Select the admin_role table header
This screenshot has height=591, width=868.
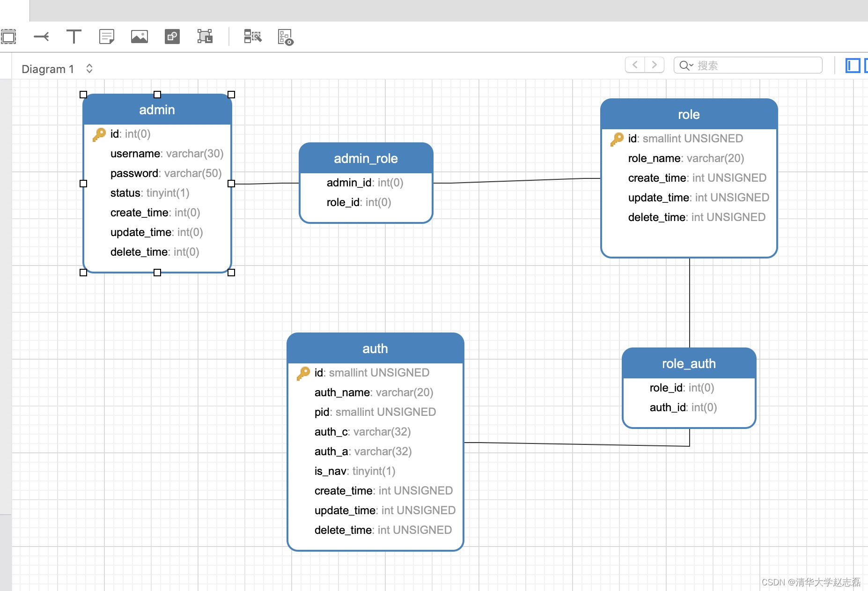(x=366, y=159)
